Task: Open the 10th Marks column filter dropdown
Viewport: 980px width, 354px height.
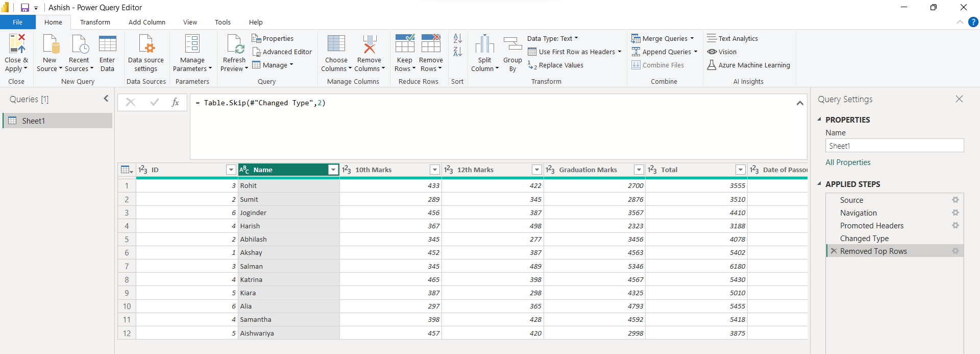Action: [434, 170]
